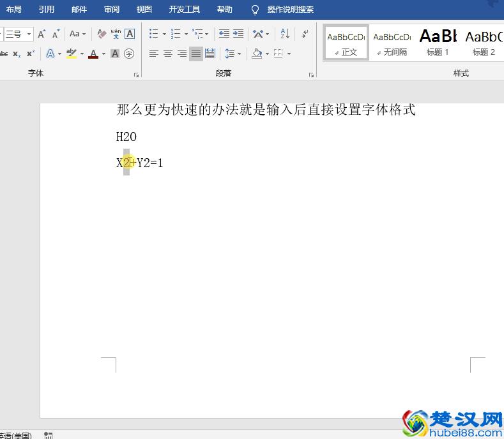
Task: Click the clear all formatting eraser icon
Action: pyautogui.click(x=102, y=34)
